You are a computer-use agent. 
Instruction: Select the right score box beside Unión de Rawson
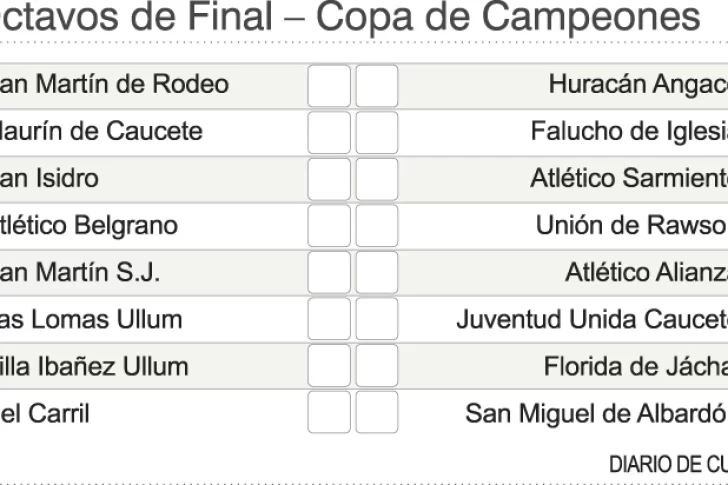pos(377,226)
